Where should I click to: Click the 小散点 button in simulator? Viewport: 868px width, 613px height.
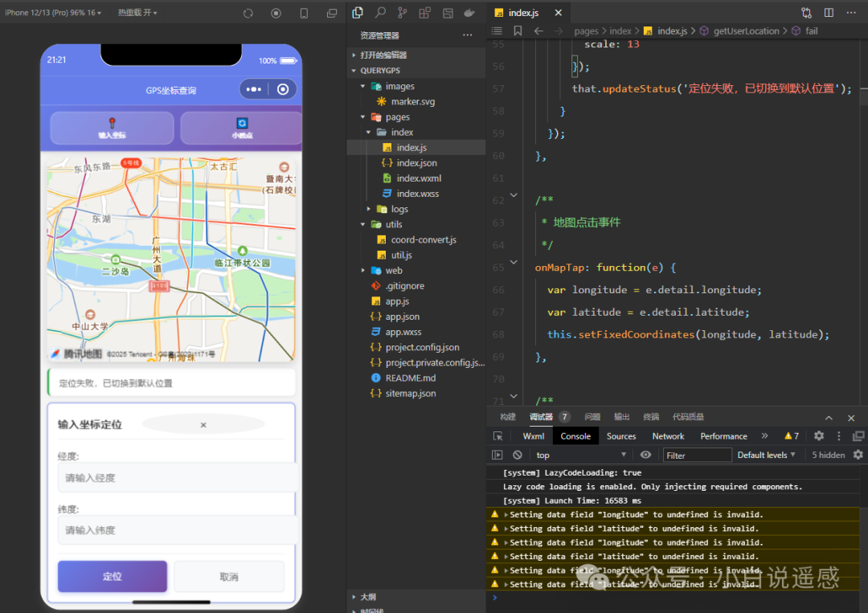tap(242, 129)
